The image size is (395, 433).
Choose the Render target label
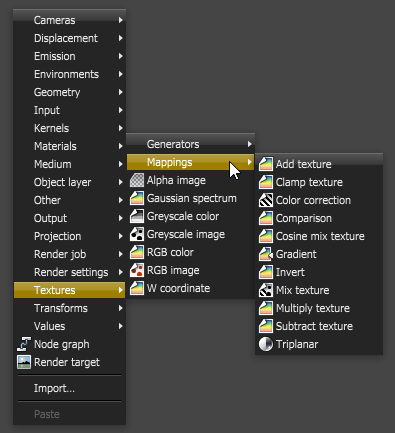click(67, 362)
